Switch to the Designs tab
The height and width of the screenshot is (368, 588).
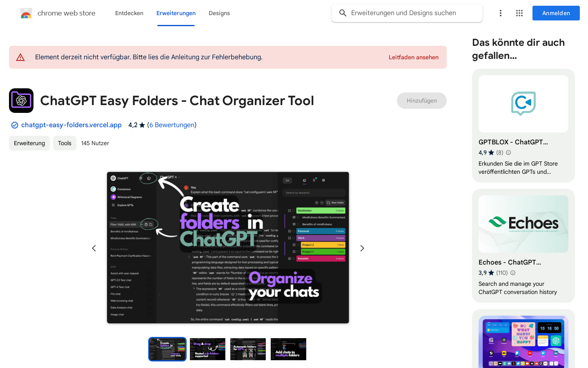[x=219, y=13]
